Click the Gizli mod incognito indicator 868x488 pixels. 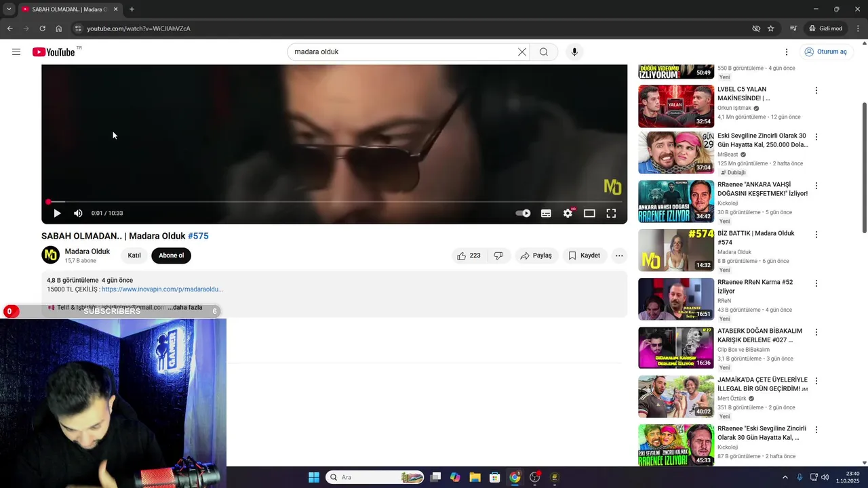click(x=825, y=28)
